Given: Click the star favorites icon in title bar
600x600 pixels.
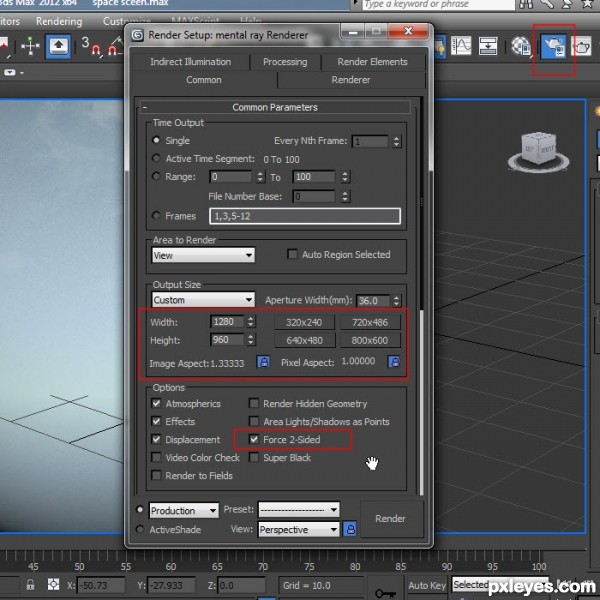Looking at the screenshot, I should pos(587,4).
